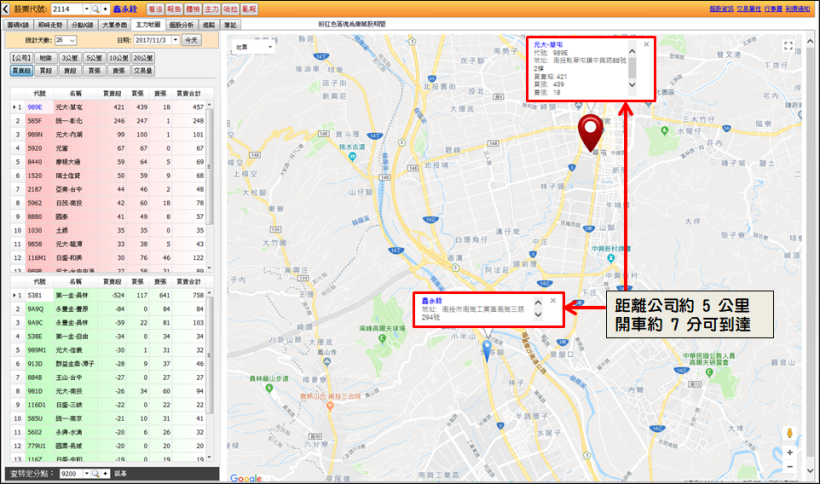Open the 統計天數 dropdown showing 26
The image size is (820, 484).
click(65, 40)
